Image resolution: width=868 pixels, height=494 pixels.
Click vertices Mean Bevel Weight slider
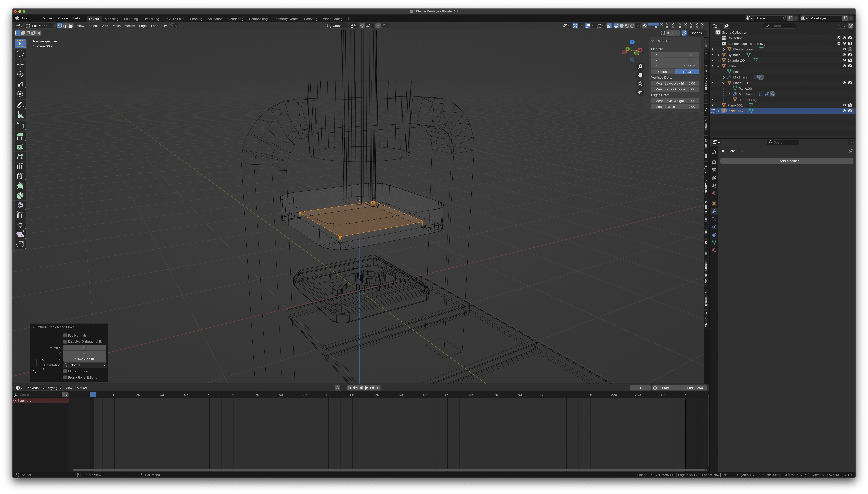(675, 83)
